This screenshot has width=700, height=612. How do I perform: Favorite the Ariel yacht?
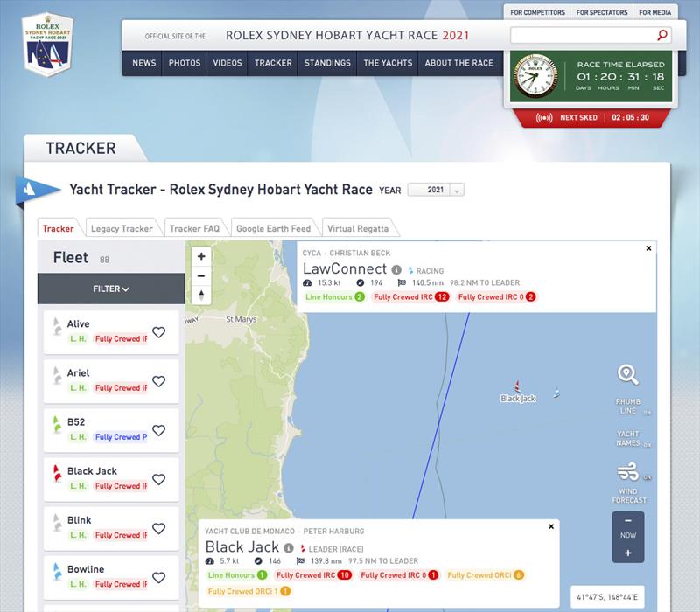coord(159,381)
